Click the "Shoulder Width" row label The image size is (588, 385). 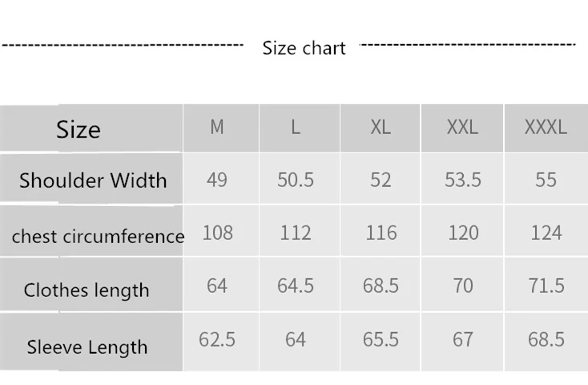(x=93, y=180)
